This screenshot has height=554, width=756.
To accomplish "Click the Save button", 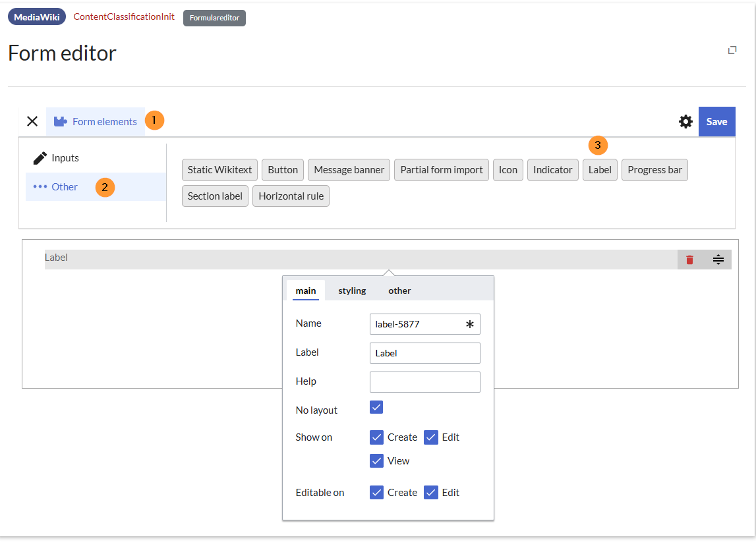I will tap(716, 121).
